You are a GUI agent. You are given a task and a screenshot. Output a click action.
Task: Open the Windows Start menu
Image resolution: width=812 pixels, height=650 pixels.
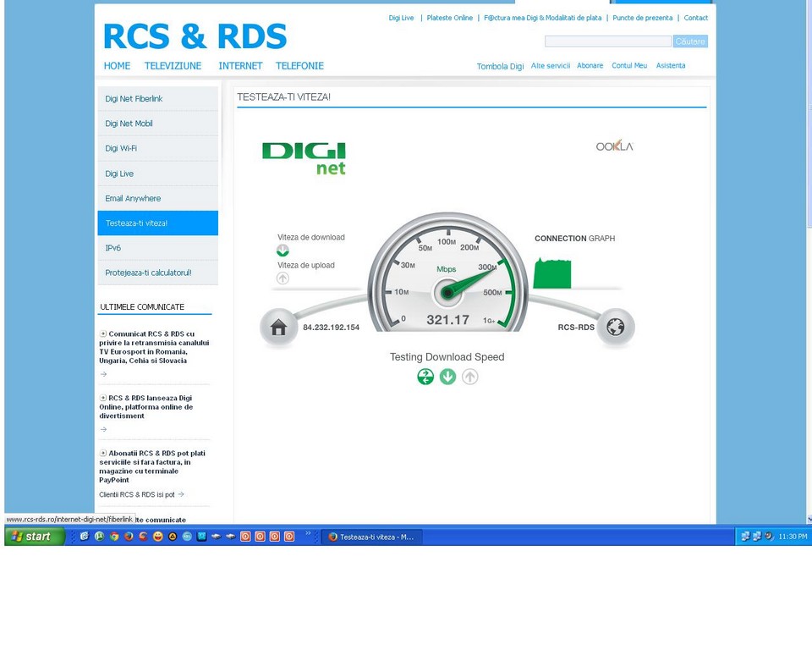[x=35, y=537]
